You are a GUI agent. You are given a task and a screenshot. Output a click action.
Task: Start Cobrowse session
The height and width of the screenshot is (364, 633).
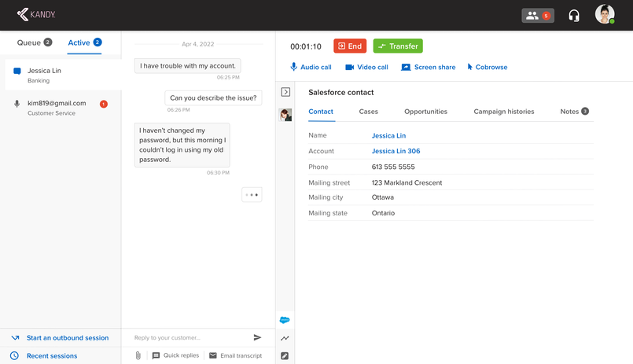(x=488, y=67)
